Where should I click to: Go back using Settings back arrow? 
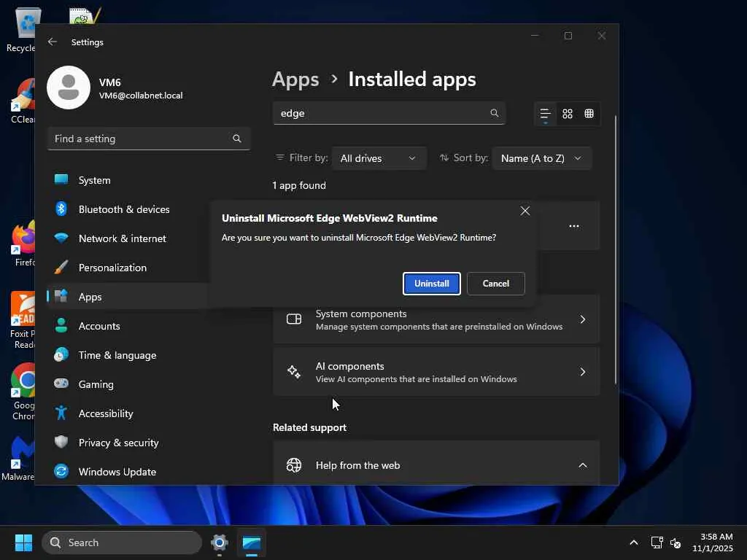click(x=53, y=42)
